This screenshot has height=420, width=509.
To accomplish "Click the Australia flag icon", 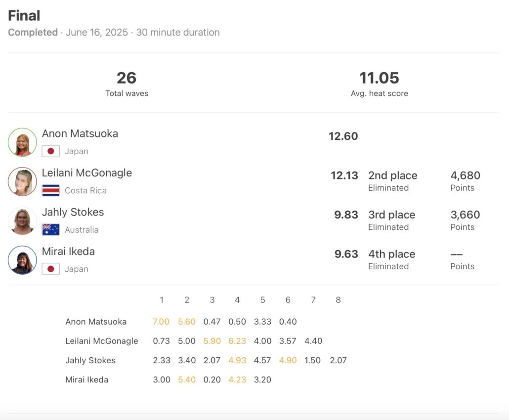I will tap(50, 230).
